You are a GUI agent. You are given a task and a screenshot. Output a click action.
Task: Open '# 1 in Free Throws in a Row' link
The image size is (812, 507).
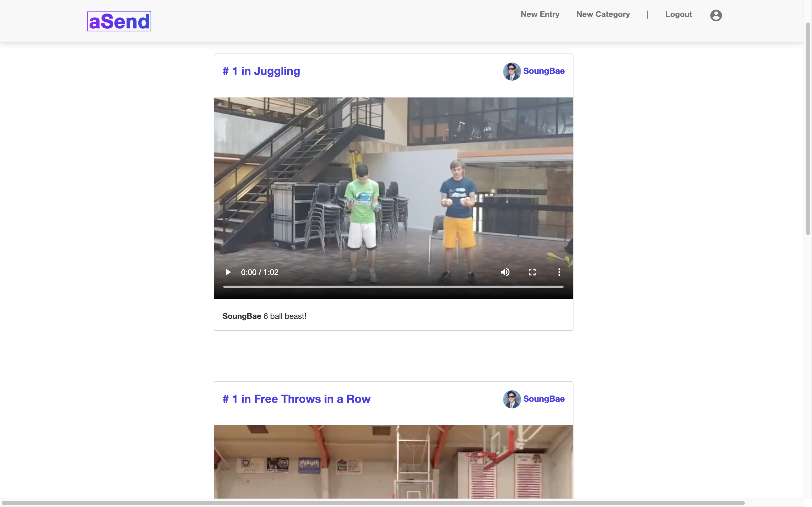296,399
